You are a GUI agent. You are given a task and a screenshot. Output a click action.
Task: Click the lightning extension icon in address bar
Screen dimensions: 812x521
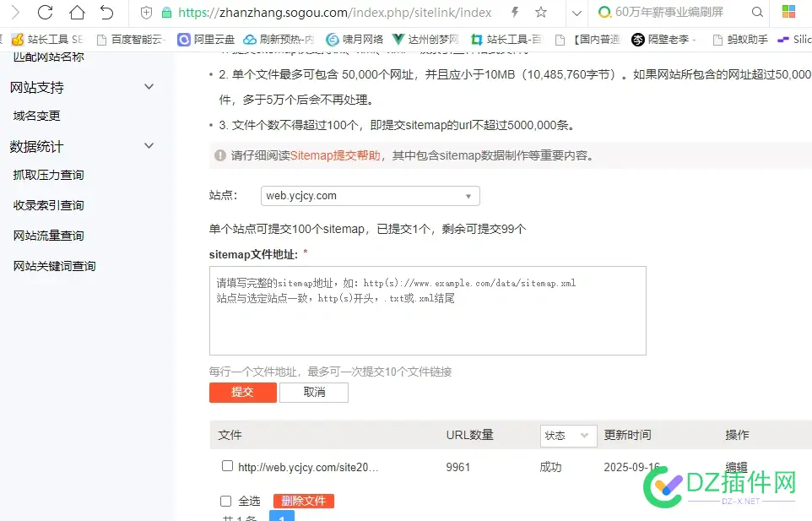tap(513, 14)
